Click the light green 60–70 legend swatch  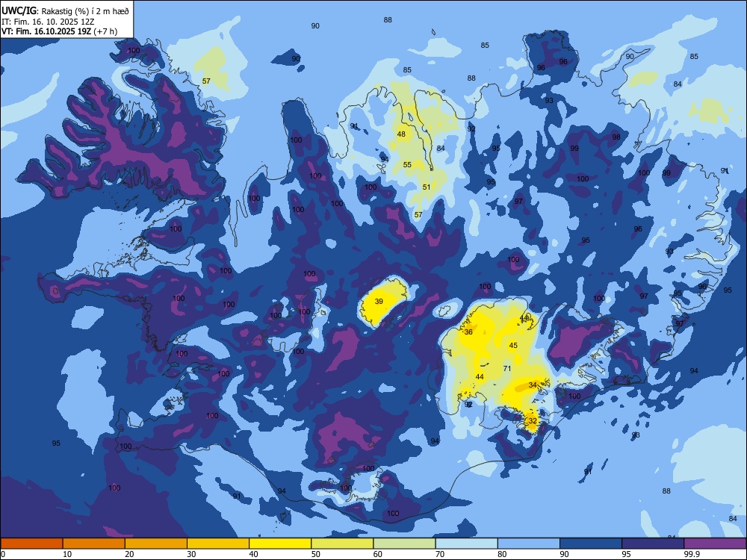coord(404,544)
